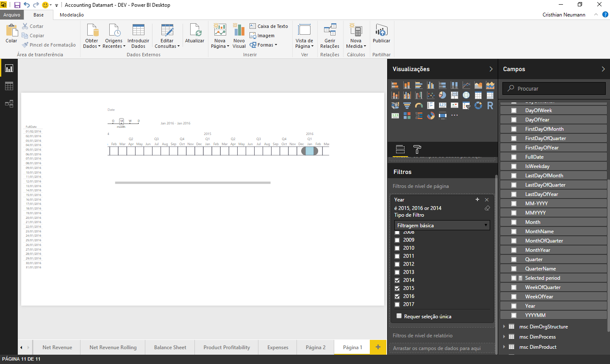Switch to the Modelação ribbon tab
The height and width of the screenshot is (364, 610).
coord(72,15)
